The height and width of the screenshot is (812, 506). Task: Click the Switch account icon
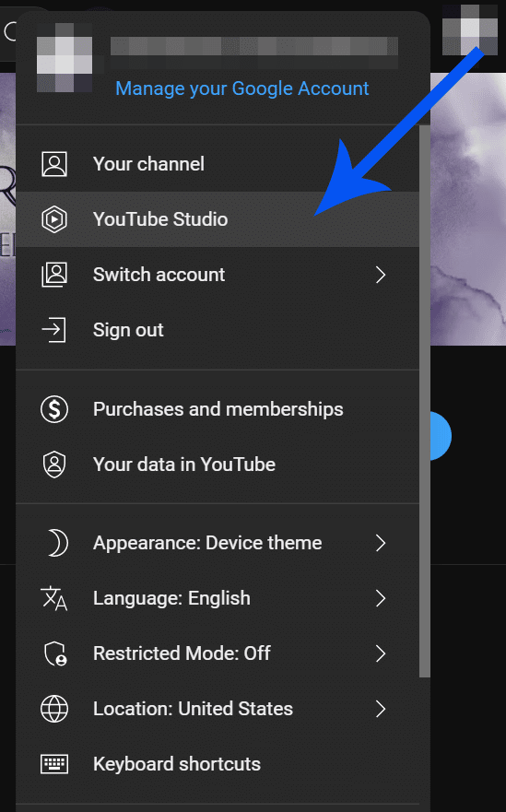click(54, 275)
